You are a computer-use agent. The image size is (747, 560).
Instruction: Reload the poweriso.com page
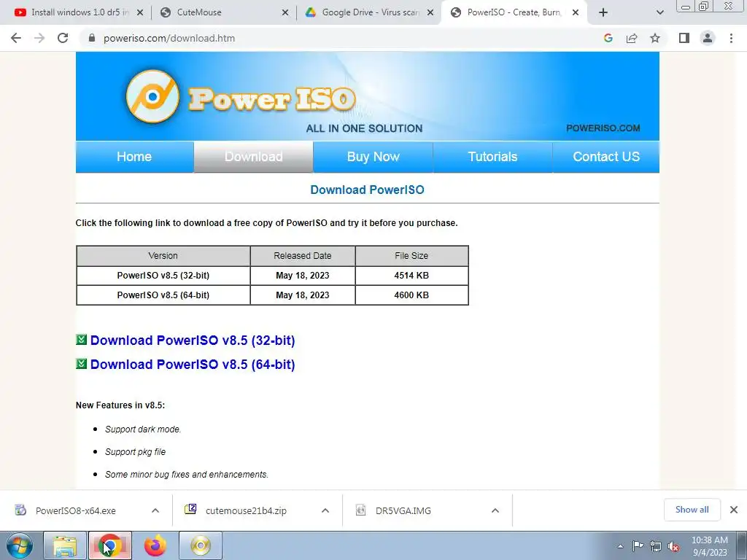tap(63, 38)
